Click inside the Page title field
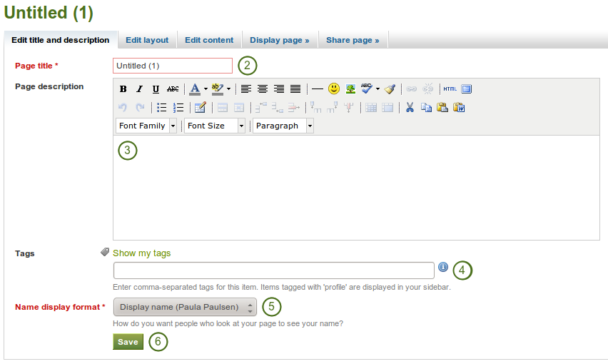Image resolution: width=608 pixels, height=364 pixels. pos(173,66)
